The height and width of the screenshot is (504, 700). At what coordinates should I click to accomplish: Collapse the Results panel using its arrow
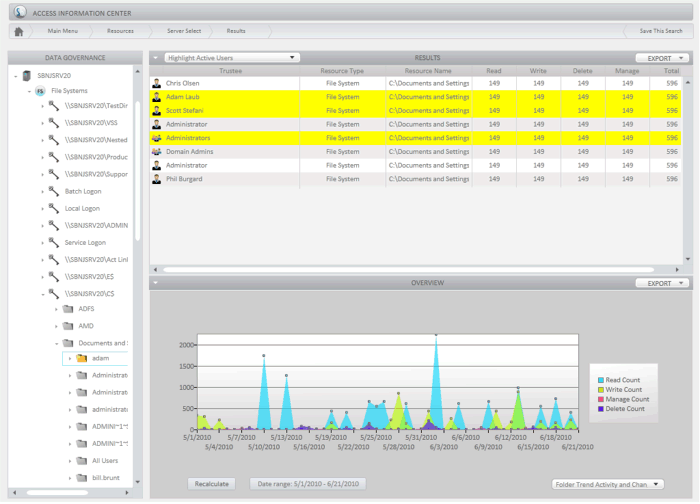coord(155,58)
